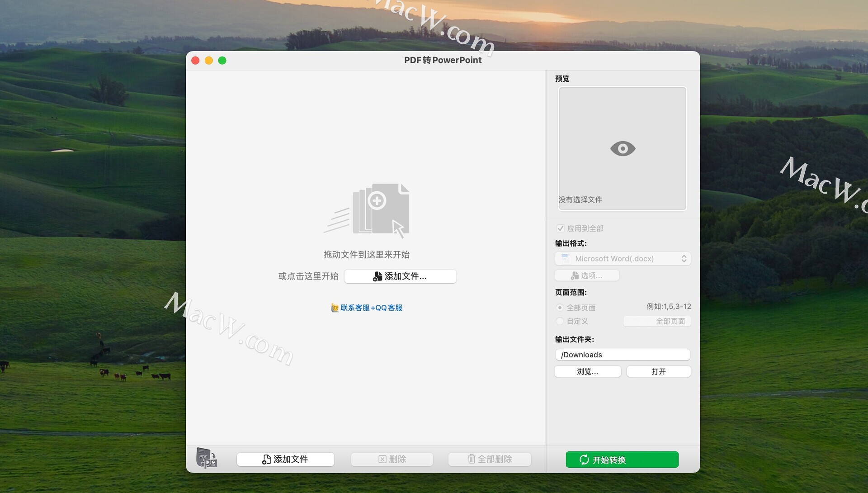The height and width of the screenshot is (493, 868).
Task: Click the 浏览... button
Action: coord(588,371)
